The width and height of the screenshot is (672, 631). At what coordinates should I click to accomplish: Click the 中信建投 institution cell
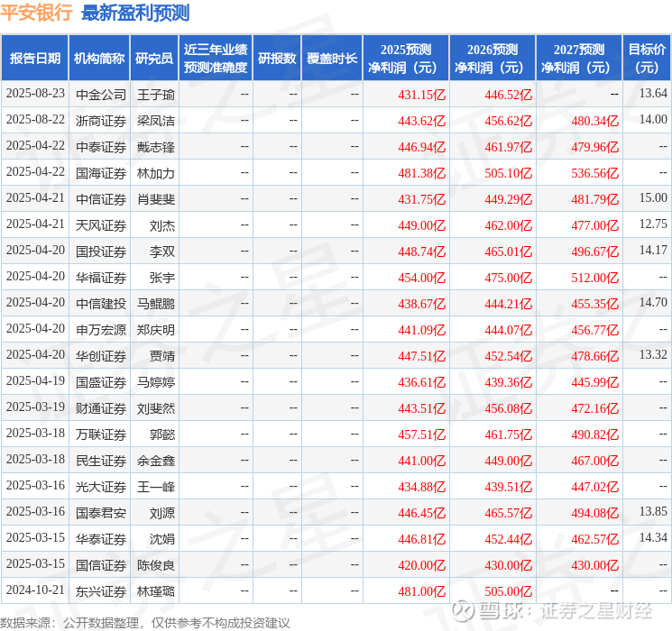[x=101, y=304]
